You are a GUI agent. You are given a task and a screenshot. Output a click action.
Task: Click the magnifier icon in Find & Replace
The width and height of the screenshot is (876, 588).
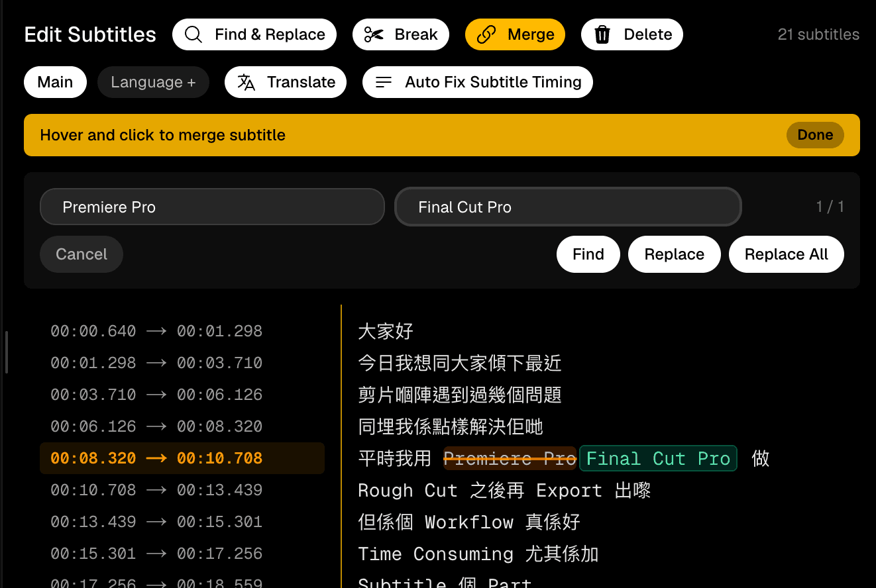coord(193,34)
